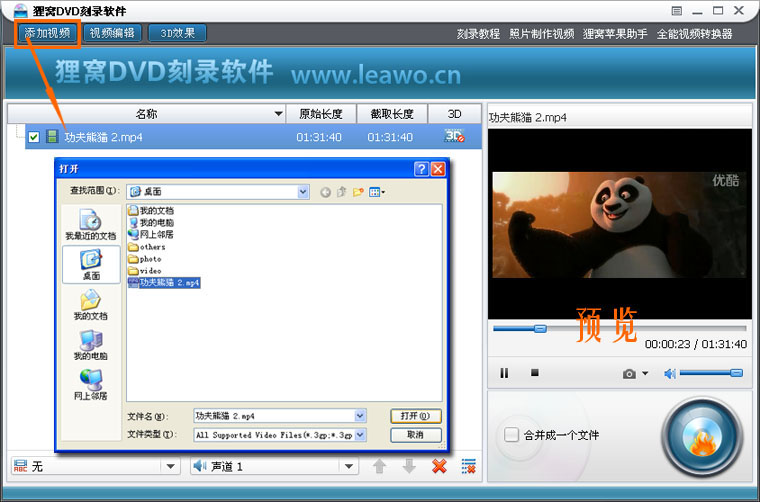This screenshot has height=502, width=760.
Task: Open the 刻录教程 tutorial link
Action: [478, 34]
